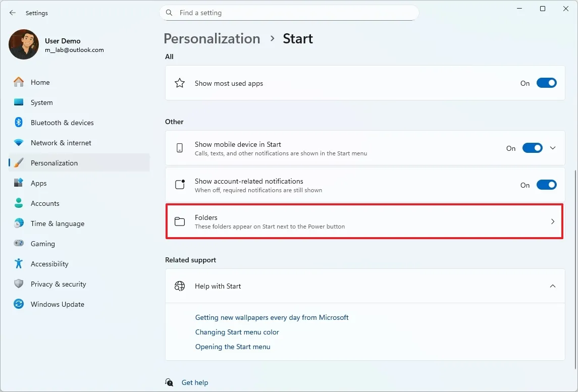
Task: Turn off account-related notifications
Action: click(547, 185)
